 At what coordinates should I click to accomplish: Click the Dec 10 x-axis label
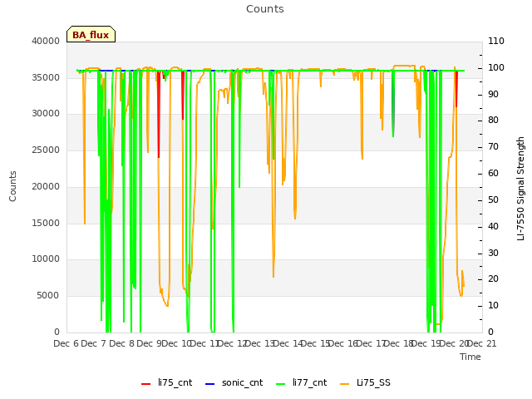(x=176, y=343)
